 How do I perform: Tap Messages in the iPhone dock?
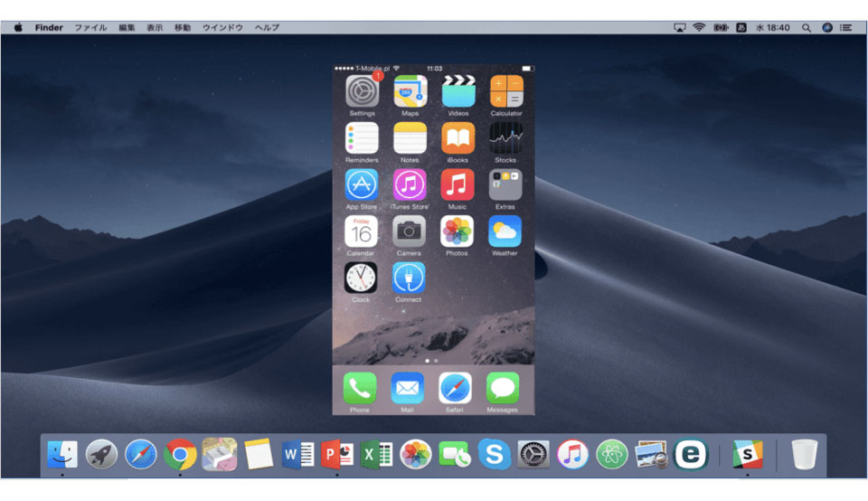click(x=503, y=389)
